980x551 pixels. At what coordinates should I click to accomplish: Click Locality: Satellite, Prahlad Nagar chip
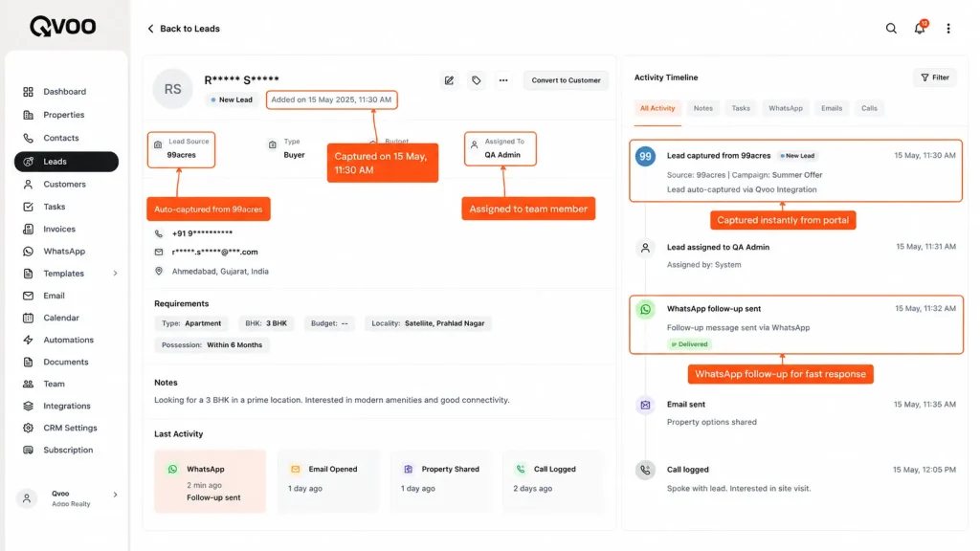click(x=428, y=323)
